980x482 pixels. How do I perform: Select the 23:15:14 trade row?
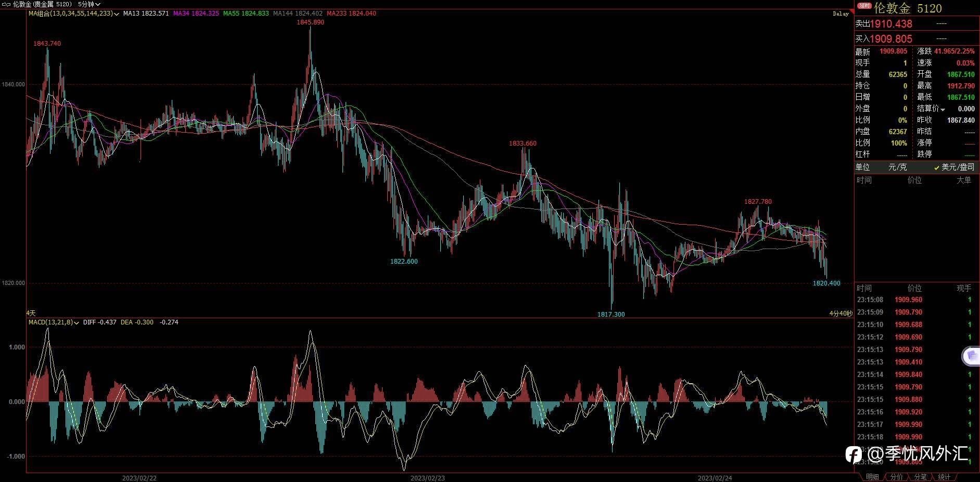[x=917, y=375]
